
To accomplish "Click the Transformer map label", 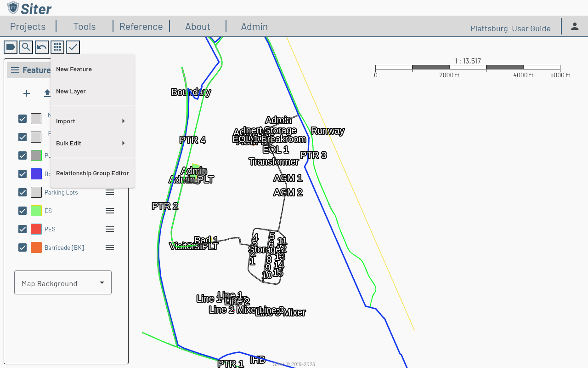I will [x=274, y=161].
